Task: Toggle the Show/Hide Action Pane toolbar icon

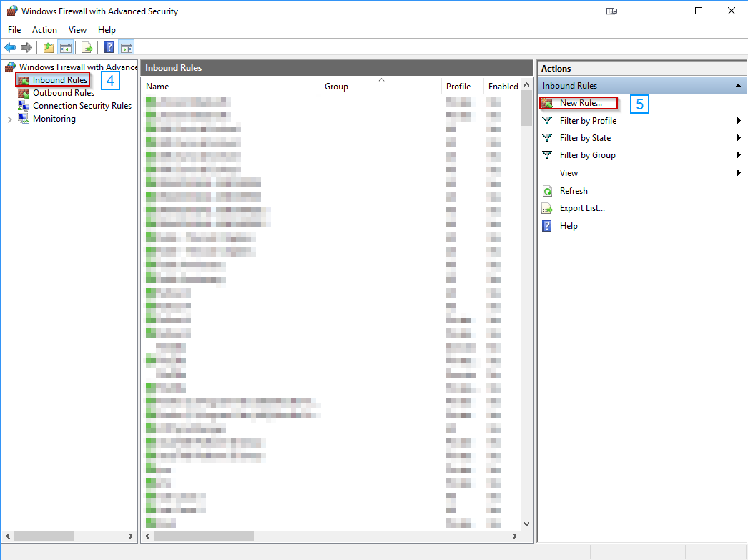Action: 126,47
